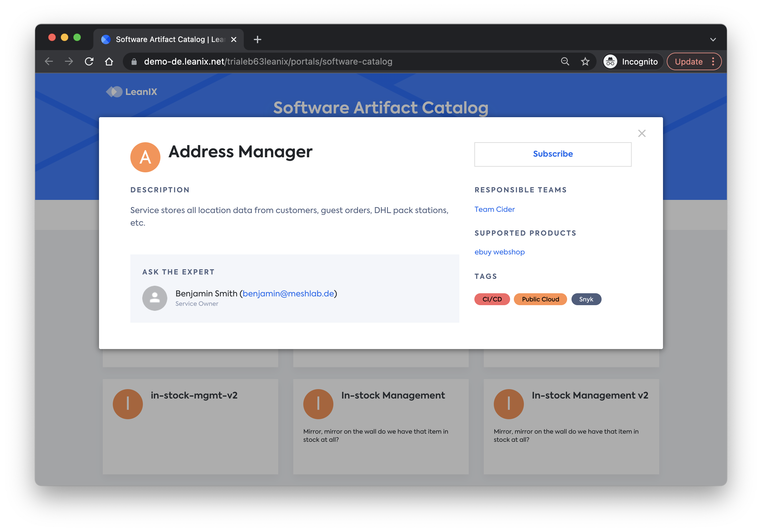Image resolution: width=762 pixels, height=532 pixels.
Task: Open the Chrome Update menu
Action: coord(694,62)
